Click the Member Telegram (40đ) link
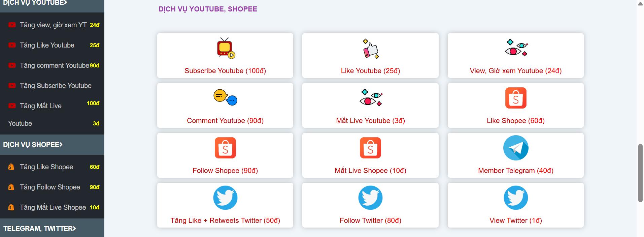The width and height of the screenshot is (644, 237). 516,171
